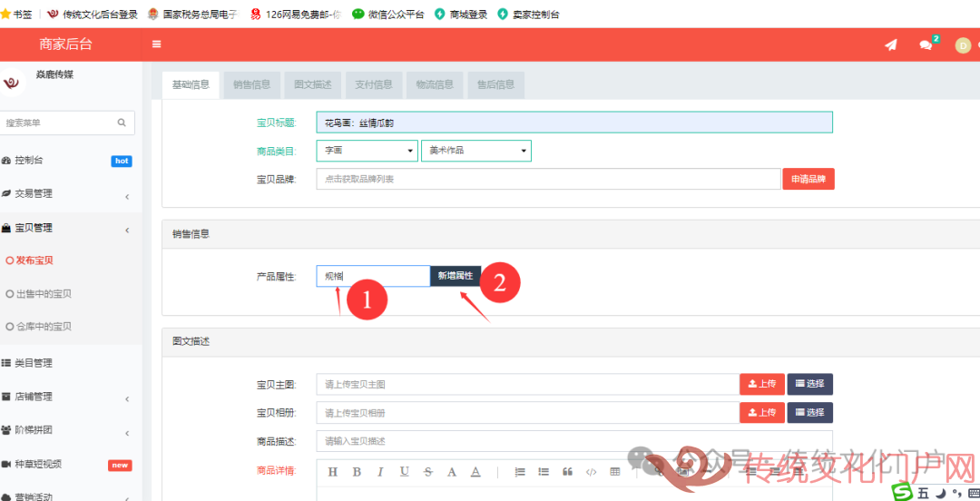Select 仓库中的宝贝 submenu item
This screenshot has width=980, height=501.
pos(43,327)
